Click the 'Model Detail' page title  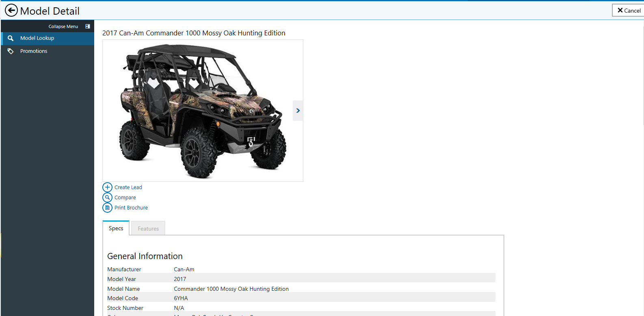pos(50,11)
